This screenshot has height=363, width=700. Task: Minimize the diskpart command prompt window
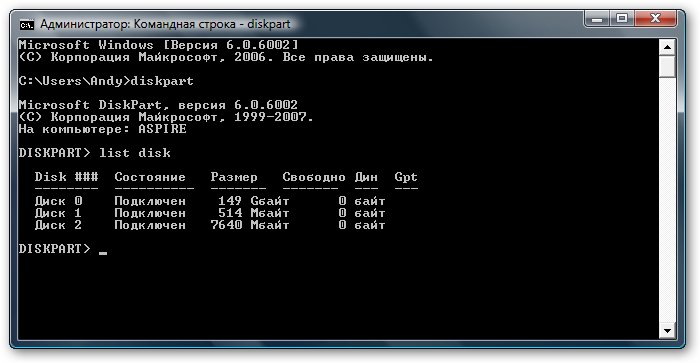[x=598, y=19]
